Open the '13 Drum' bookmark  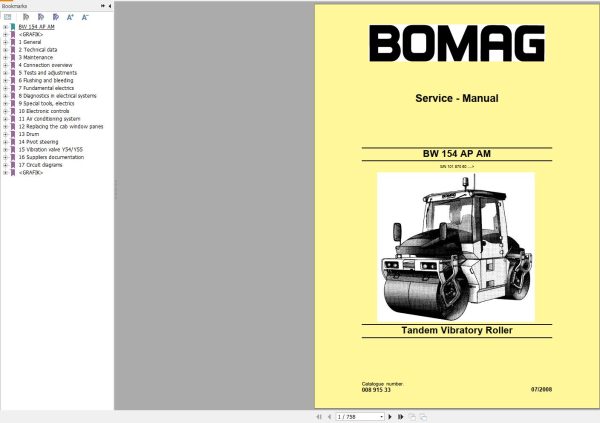(29, 134)
